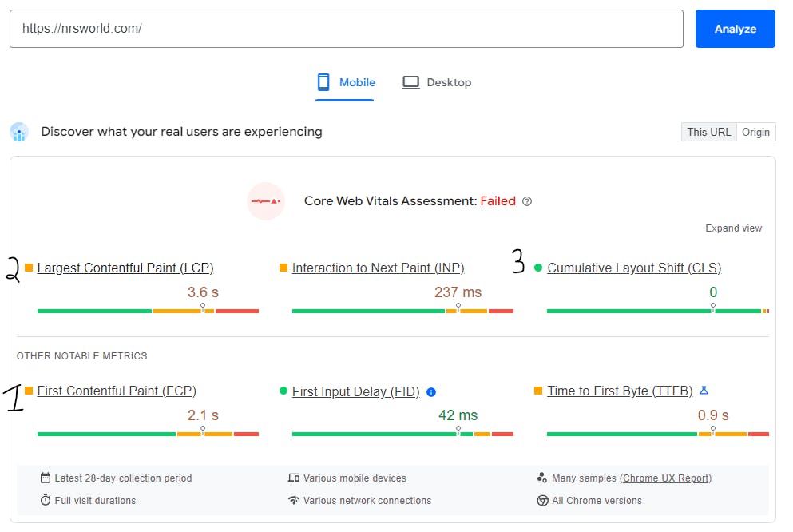This screenshot has width=793, height=532.
Task: Click the blue info icon next to FID
Action: (431, 392)
